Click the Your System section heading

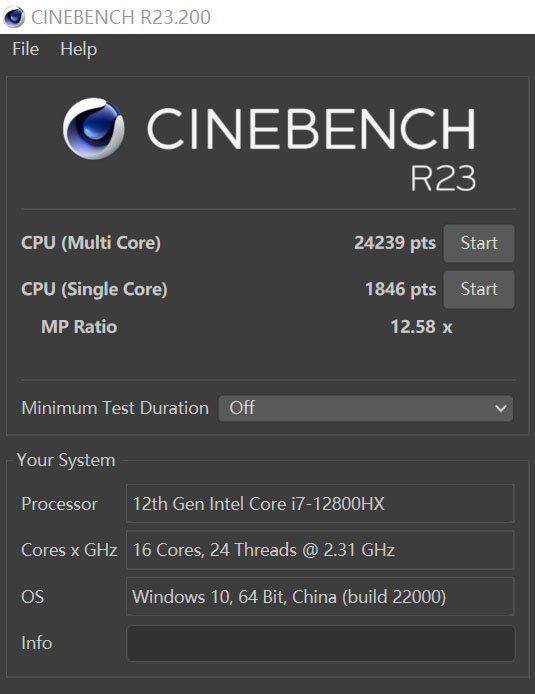click(x=66, y=460)
